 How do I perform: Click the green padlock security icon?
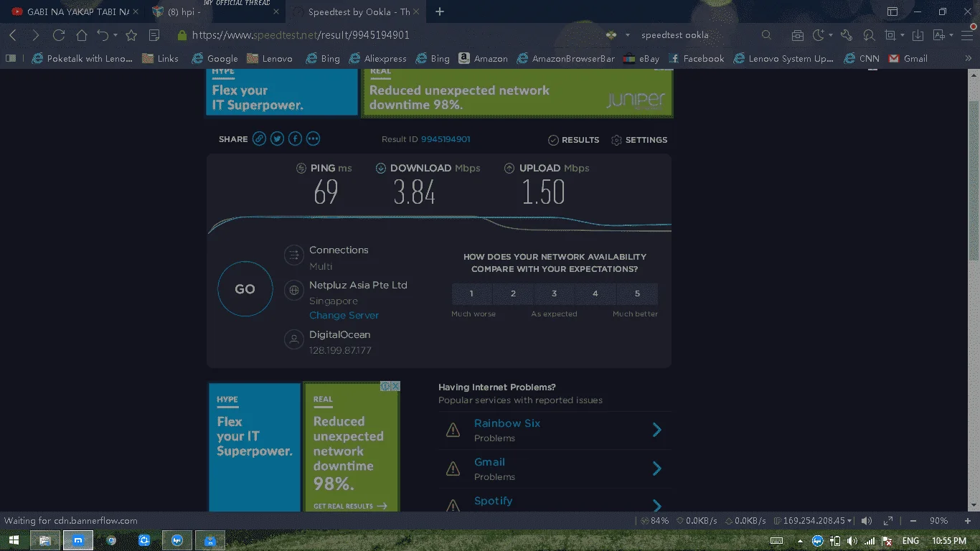182,35
